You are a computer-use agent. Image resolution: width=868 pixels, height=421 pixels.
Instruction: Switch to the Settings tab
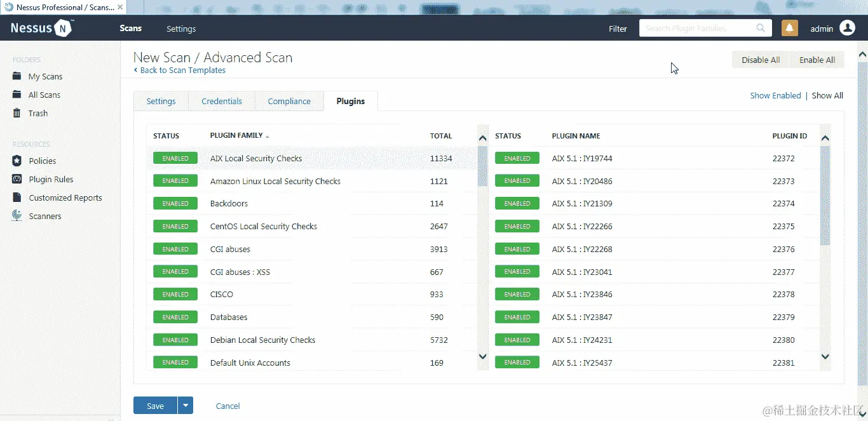click(161, 101)
